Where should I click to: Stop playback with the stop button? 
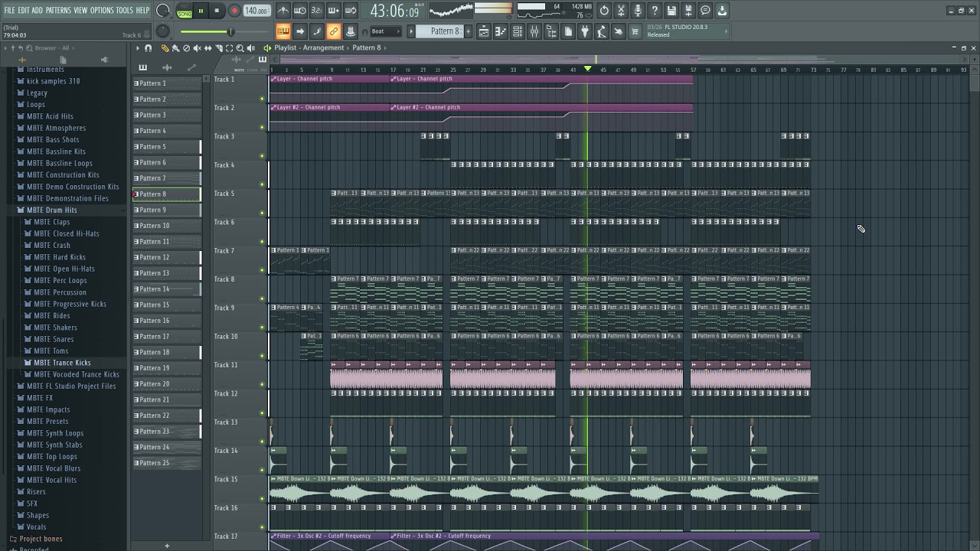pyautogui.click(x=217, y=11)
